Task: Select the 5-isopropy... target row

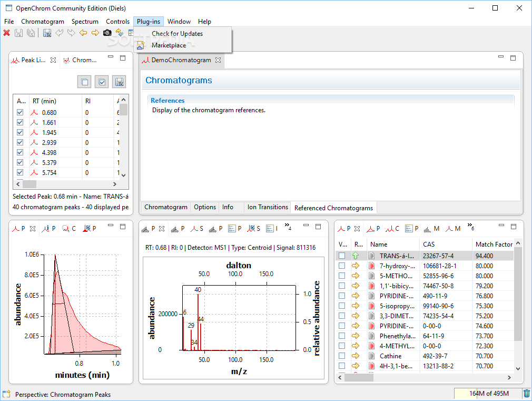Action: coord(424,306)
